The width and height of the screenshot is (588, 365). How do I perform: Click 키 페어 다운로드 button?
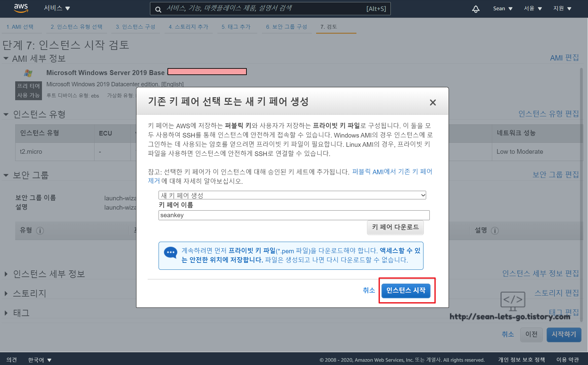coord(395,227)
